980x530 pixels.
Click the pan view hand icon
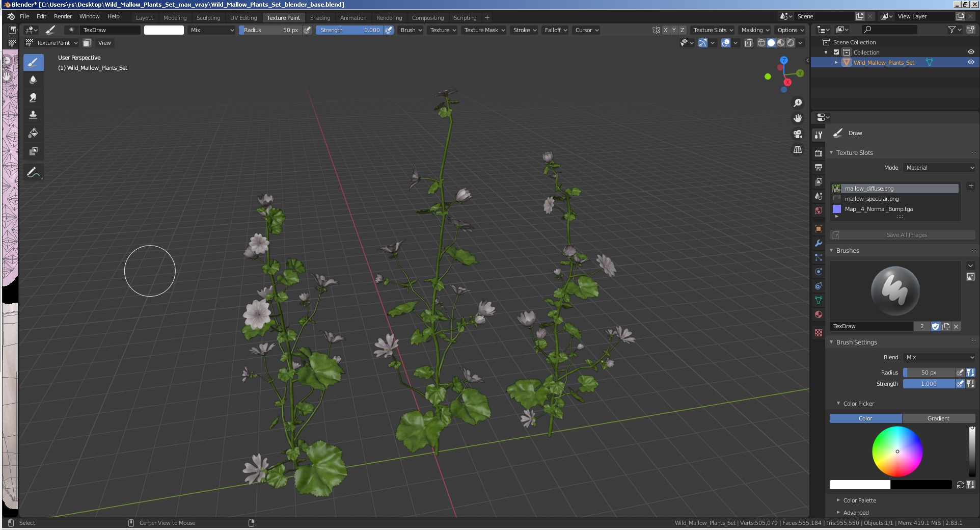tap(798, 118)
